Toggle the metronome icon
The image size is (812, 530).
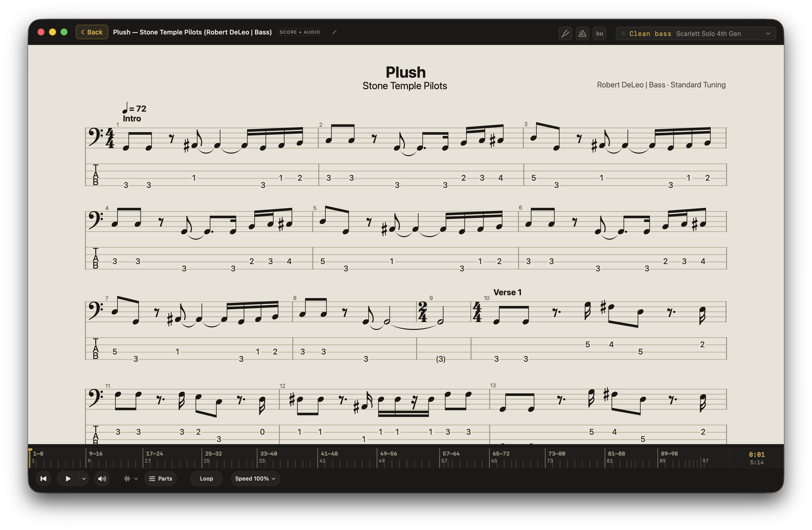(582, 33)
